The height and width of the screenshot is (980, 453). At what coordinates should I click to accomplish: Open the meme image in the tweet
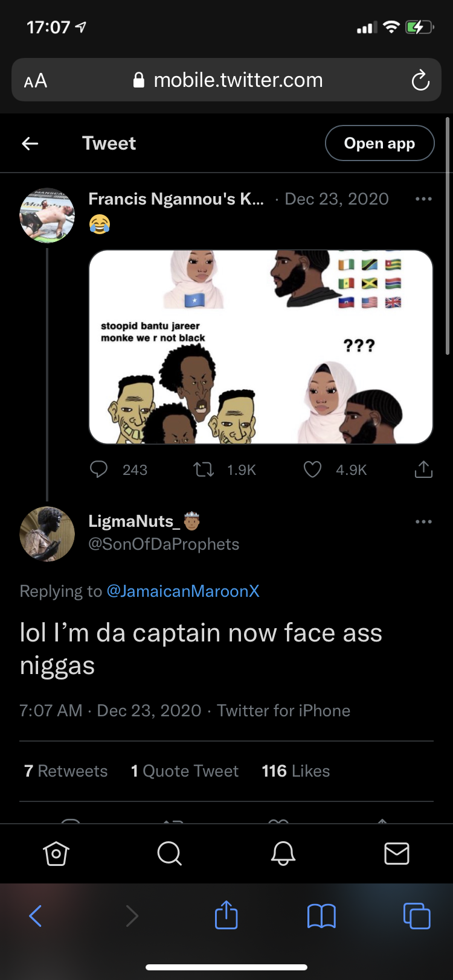260,347
